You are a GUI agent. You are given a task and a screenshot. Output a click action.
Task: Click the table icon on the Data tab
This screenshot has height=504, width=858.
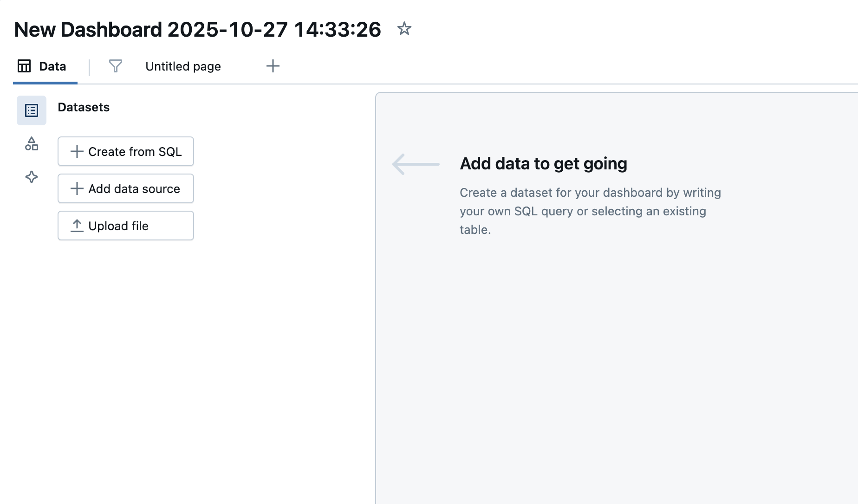[x=24, y=66]
